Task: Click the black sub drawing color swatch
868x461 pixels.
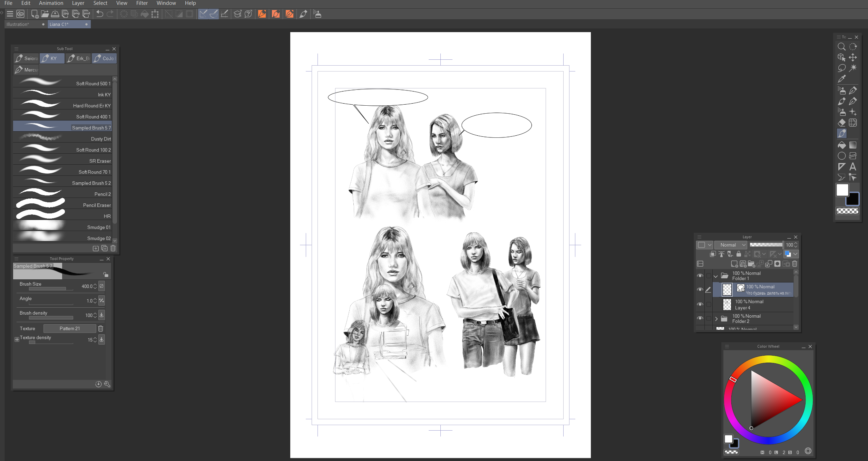Action: point(852,199)
